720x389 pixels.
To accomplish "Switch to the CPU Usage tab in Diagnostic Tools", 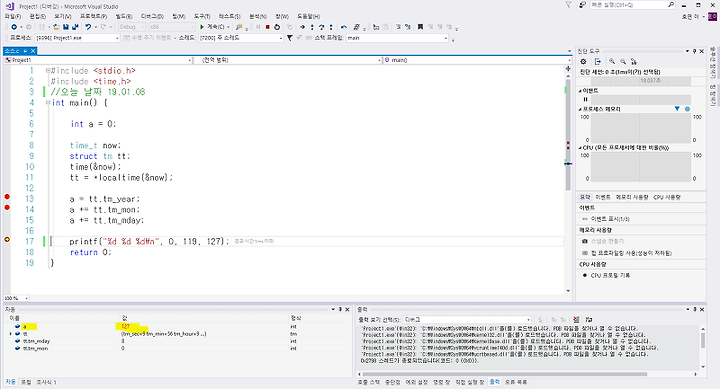I will [667, 197].
